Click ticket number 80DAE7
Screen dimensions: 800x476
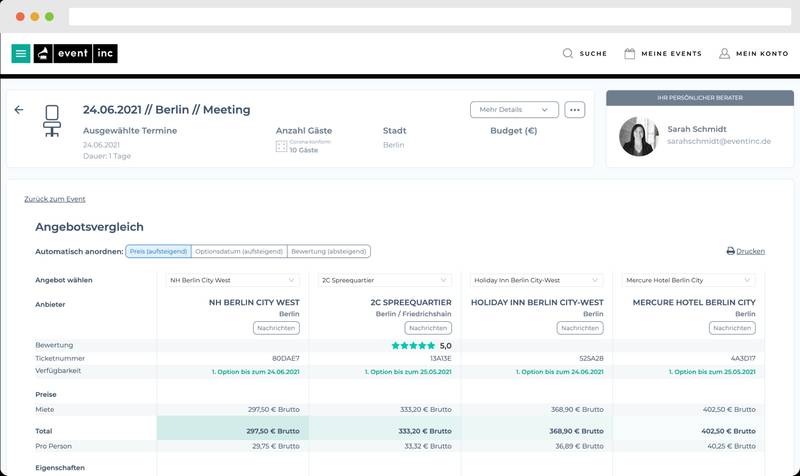(286, 358)
